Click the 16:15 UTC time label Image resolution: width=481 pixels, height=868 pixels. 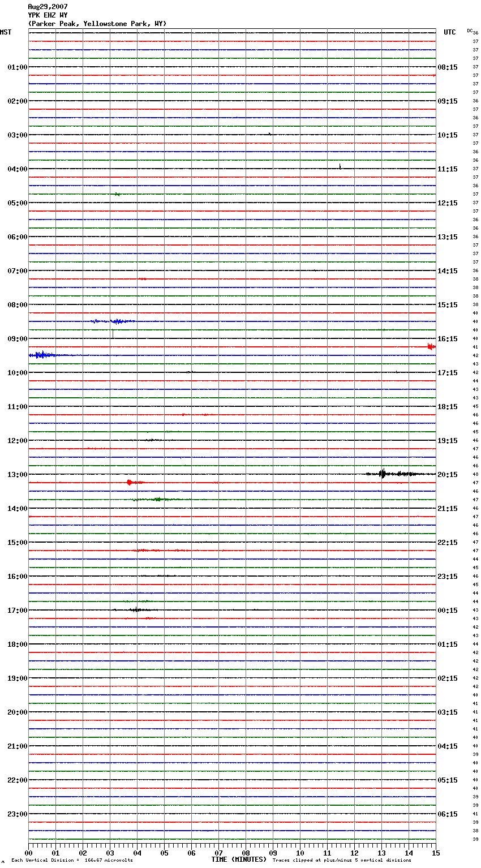(x=448, y=339)
